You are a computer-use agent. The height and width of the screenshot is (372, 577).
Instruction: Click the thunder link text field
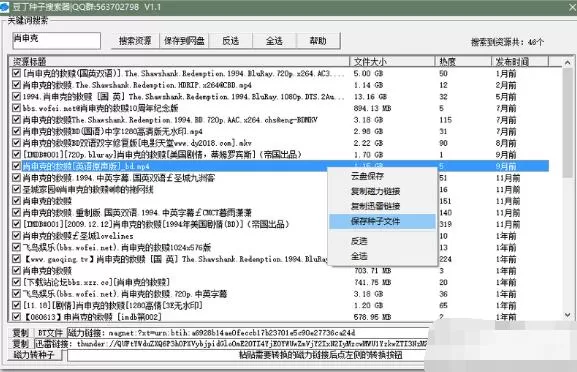tap(231, 344)
